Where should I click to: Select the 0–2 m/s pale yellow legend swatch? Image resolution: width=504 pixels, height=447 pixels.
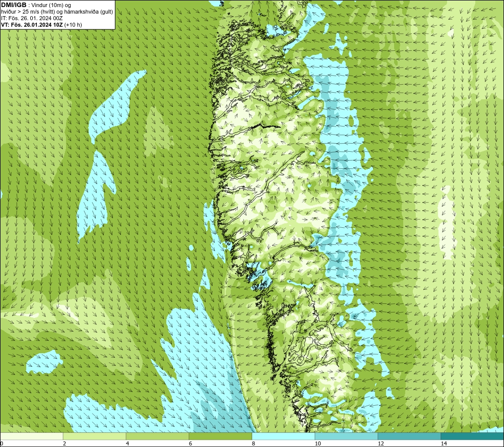coord(31,436)
